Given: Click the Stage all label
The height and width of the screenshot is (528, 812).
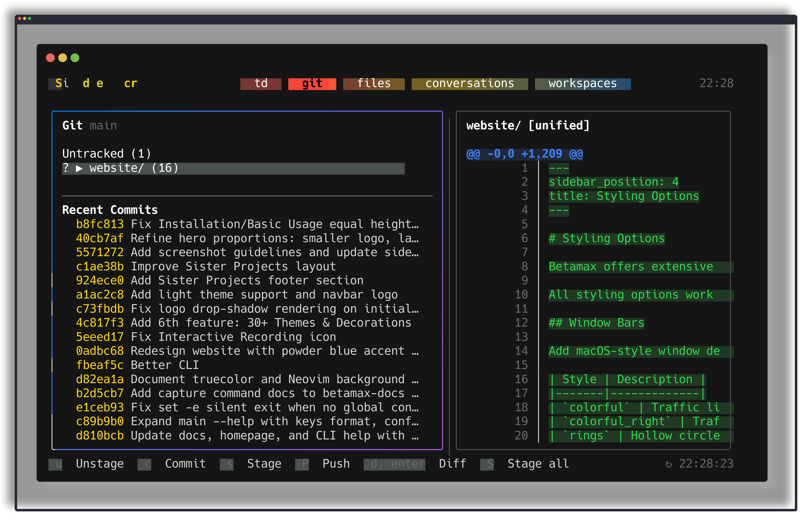Looking at the screenshot, I should tap(538, 464).
